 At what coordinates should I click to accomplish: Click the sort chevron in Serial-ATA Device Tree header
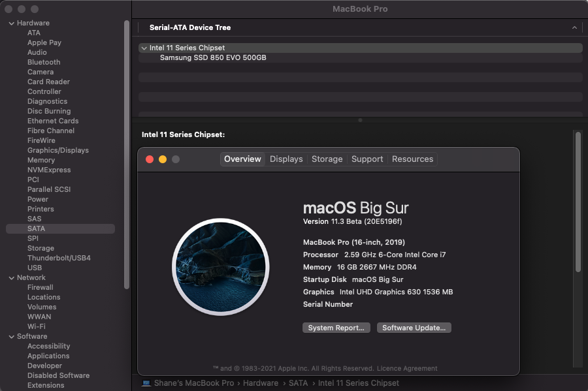(574, 27)
